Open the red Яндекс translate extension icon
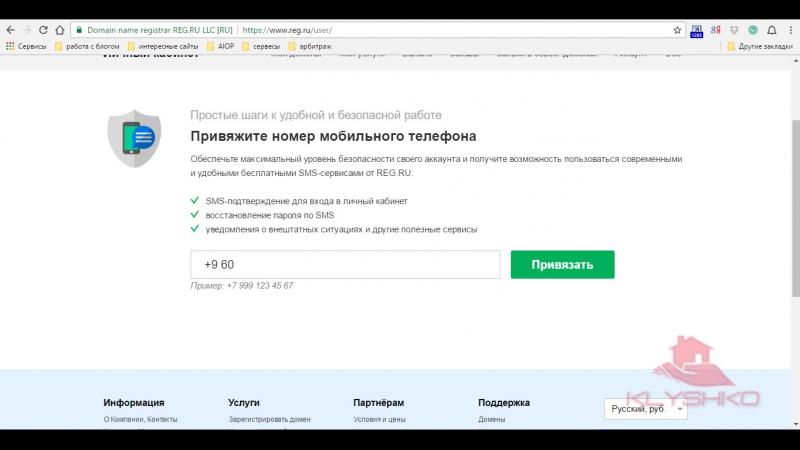 click(x=715, y=30)
